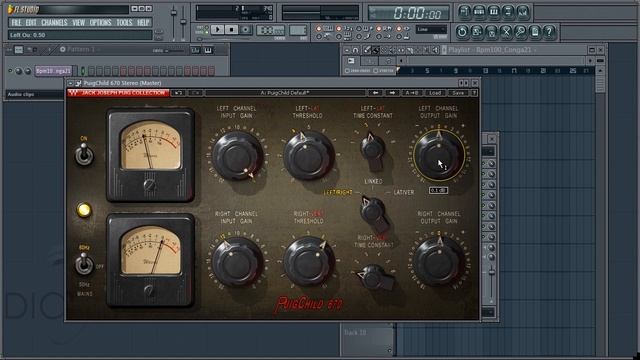This screenshot has height=360, width=640.
Task: Open the EDIT menu
Action: (31, 22)
